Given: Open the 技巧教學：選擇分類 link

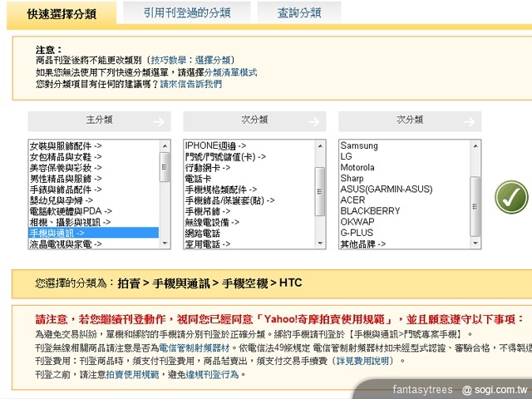Looking at the screenshot, I should tap(191, 61).
